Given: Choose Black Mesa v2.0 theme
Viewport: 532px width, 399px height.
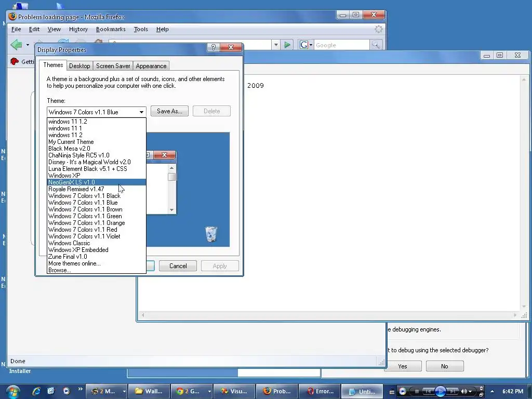Looking at the screenshot, I should point(96,149).
